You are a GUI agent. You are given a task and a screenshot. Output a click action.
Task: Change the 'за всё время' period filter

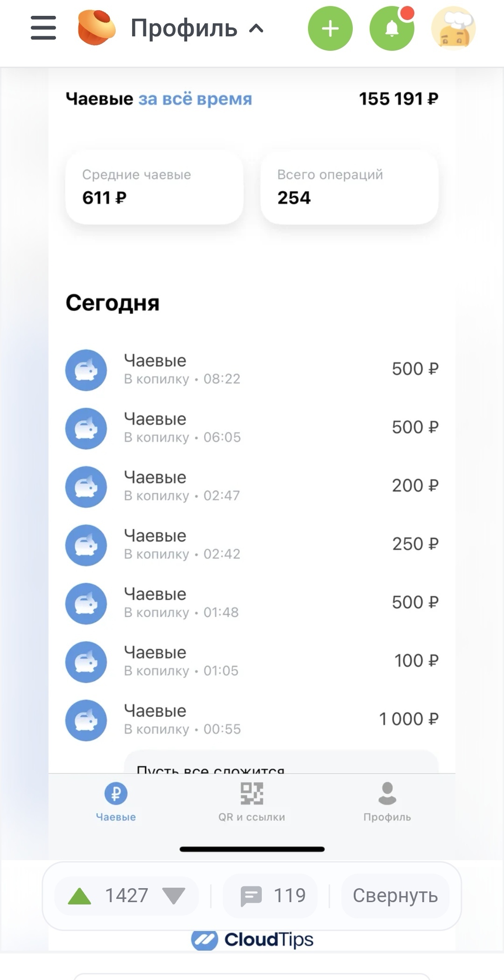195,99
